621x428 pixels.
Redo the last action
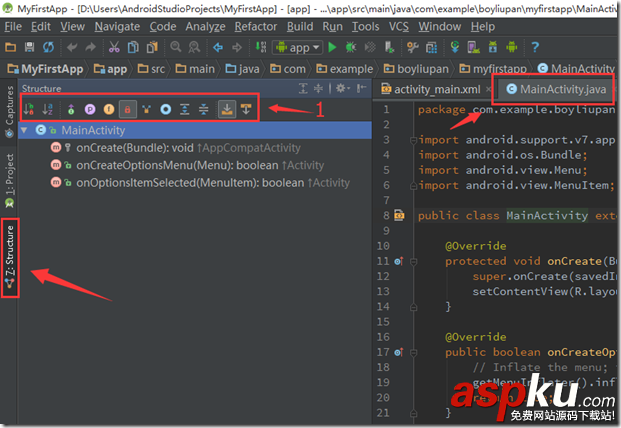[x=91, y=48]
